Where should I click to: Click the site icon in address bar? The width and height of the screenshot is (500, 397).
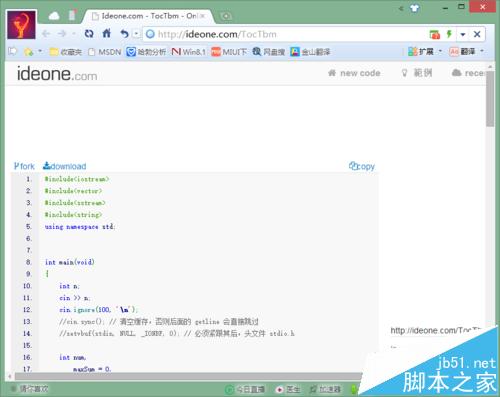(150, 34)
